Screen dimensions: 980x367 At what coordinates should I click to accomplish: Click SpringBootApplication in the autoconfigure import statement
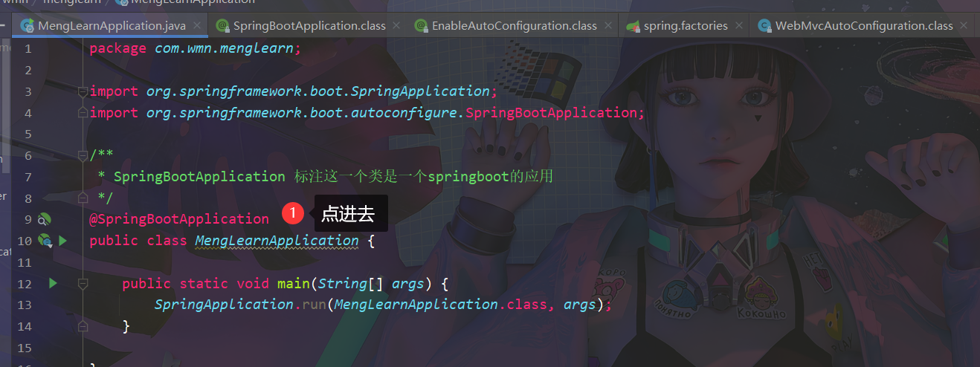pyautogui.click(x=551, y=113)
